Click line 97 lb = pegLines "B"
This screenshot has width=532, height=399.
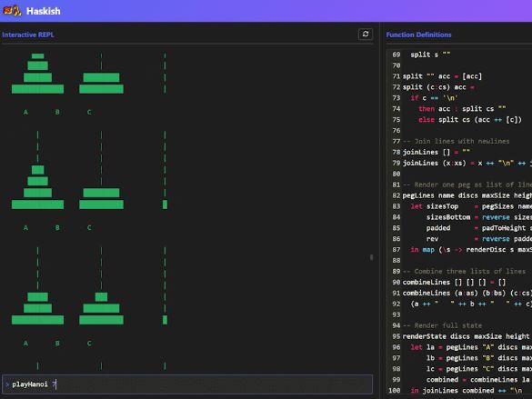[479, 358]
